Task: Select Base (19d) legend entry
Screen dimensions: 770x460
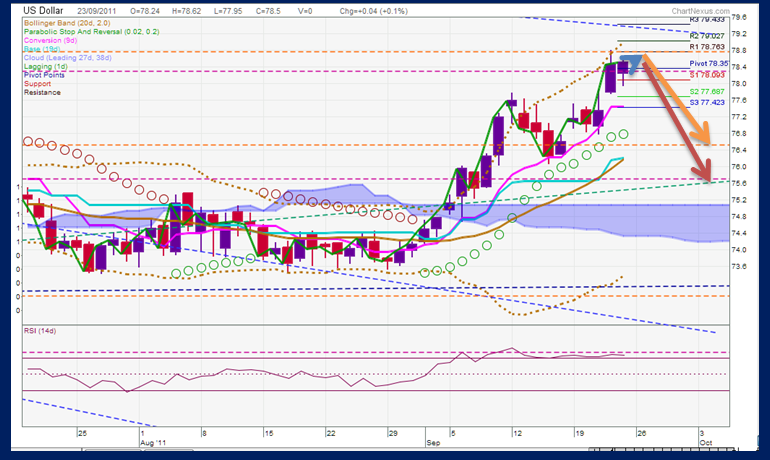Action: [x=42, y=49]
